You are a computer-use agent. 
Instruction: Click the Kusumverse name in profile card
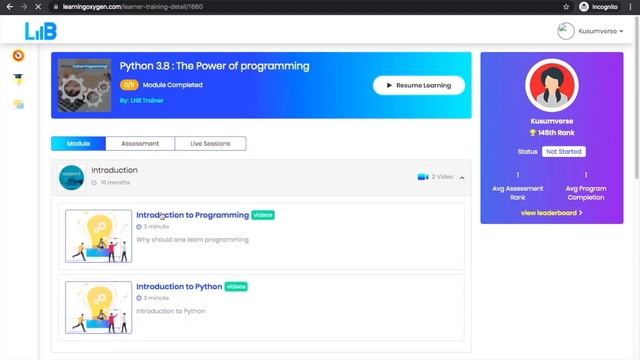click(552, 121)
